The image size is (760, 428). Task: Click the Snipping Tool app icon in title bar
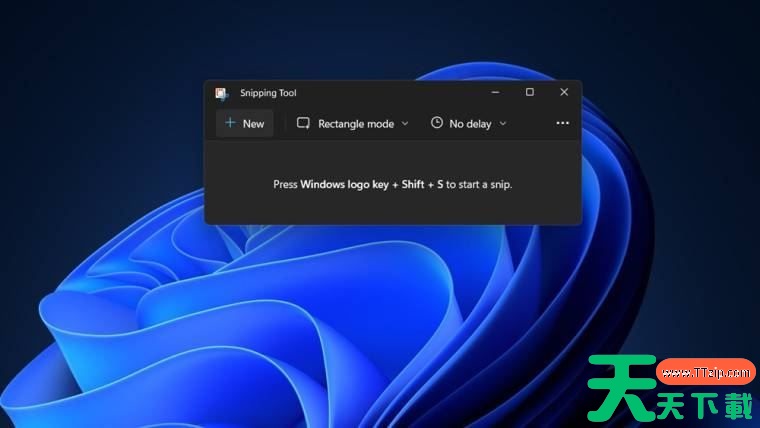pos(222,93)
